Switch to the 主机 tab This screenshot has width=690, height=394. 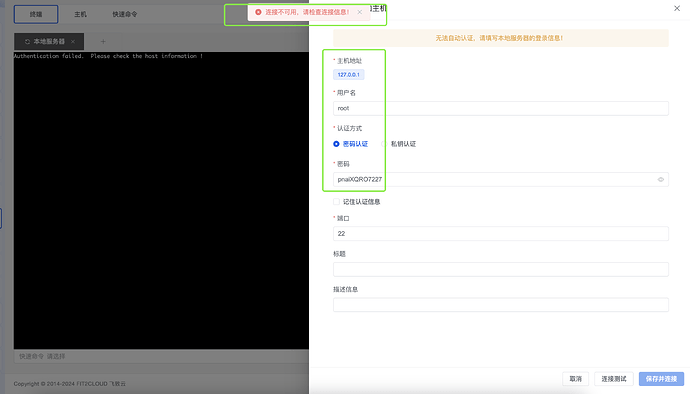pyautogui.click(x=81, y=14)
